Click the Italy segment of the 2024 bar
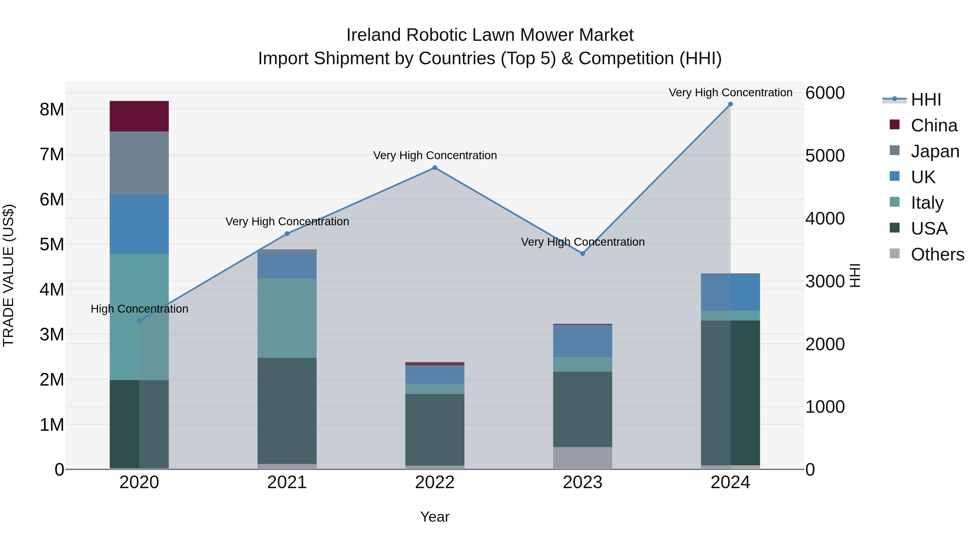This screenshot has height=551, width=980. coord(730,316)
